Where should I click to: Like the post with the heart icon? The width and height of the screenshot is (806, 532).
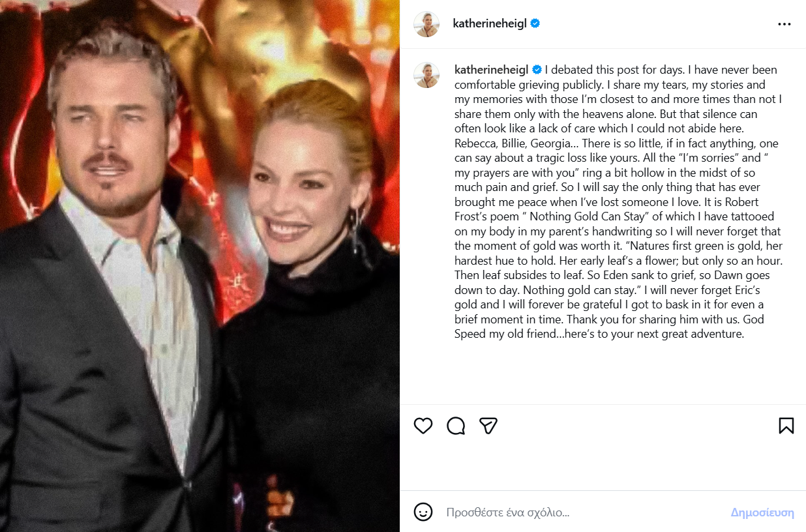click(423, 426)
